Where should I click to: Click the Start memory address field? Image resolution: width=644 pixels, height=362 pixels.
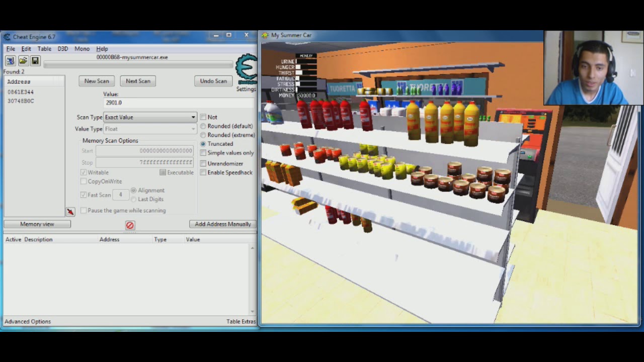point(144,151)
